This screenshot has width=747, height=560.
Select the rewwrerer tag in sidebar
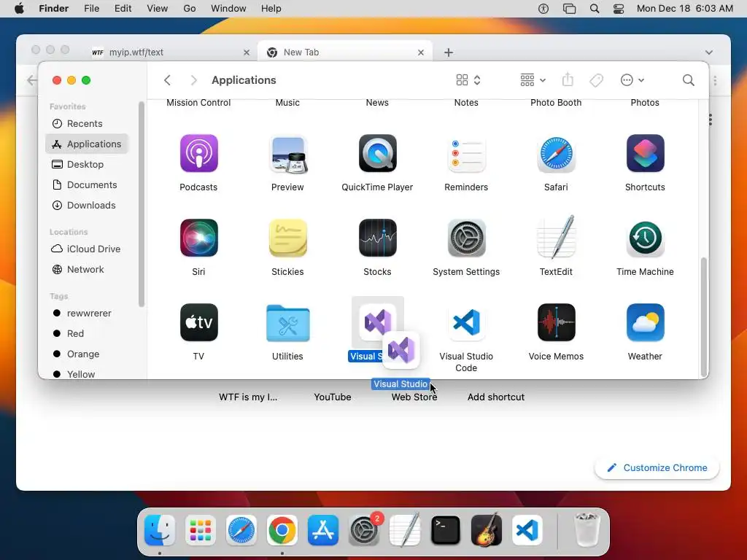(x=88, y=314)
